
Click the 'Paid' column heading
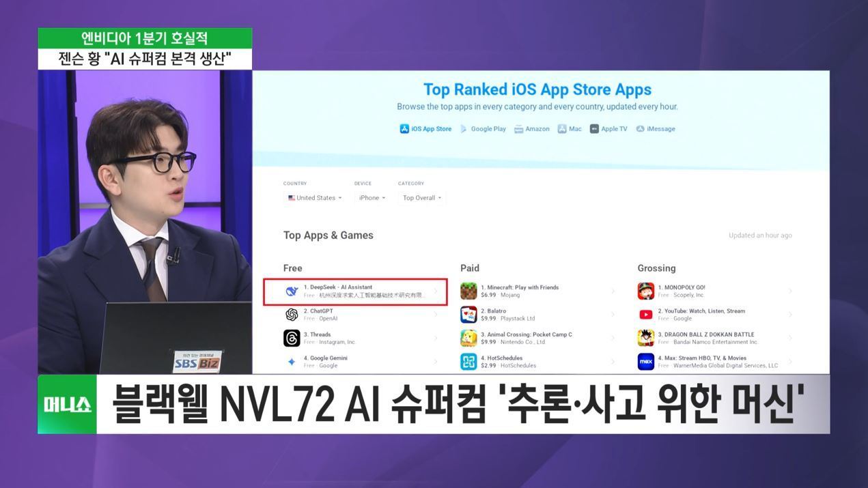click(470, 268)
